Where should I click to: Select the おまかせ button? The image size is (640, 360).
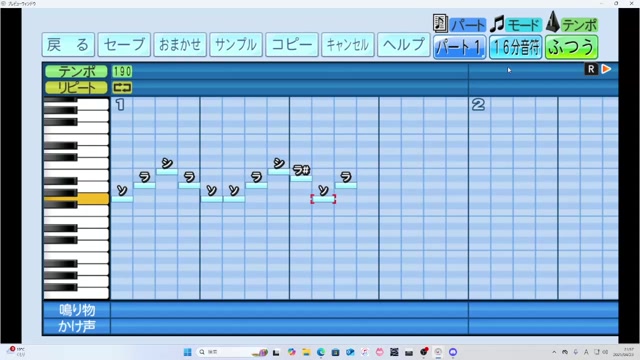(180, 44)
